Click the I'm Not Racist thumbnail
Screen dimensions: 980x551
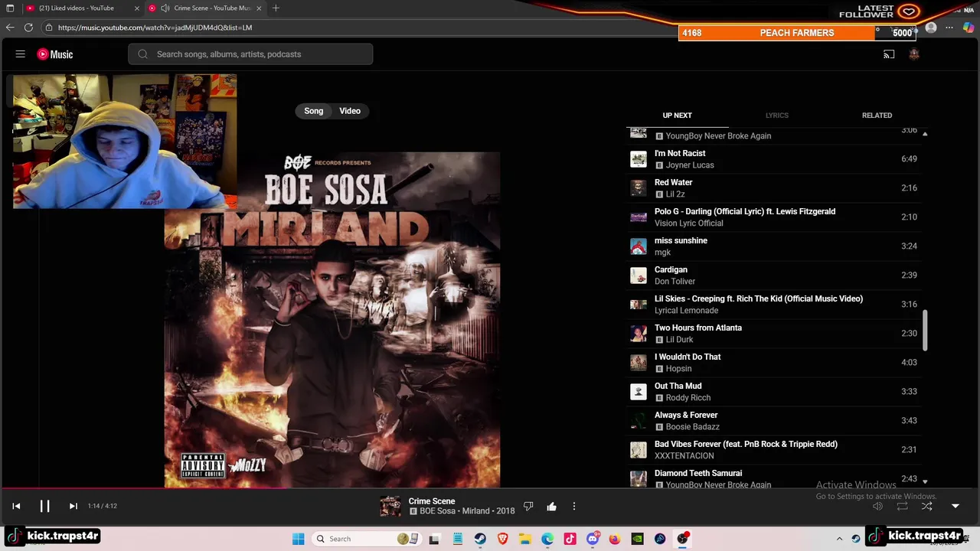tap(638, 159)
